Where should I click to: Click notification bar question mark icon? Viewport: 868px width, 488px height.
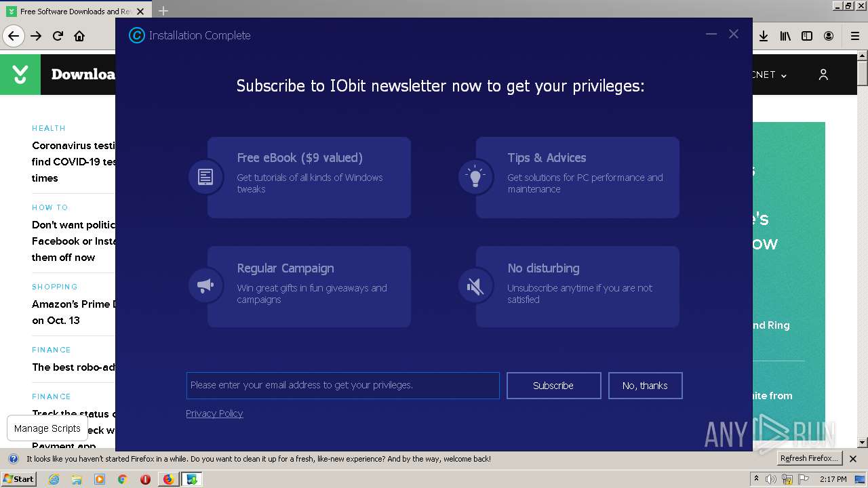13,459
